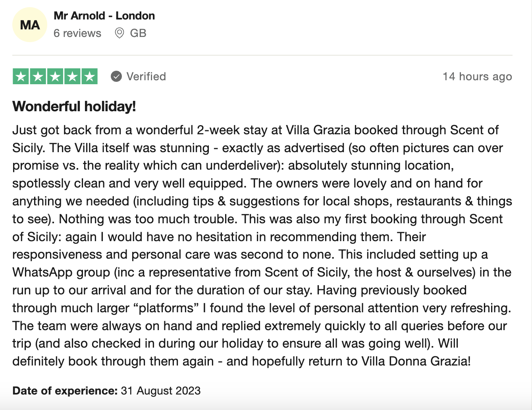This screenshot has height=410, width=532.
Task: Open Mr Arnold - London reviewer profile
Action: [104, 16]
